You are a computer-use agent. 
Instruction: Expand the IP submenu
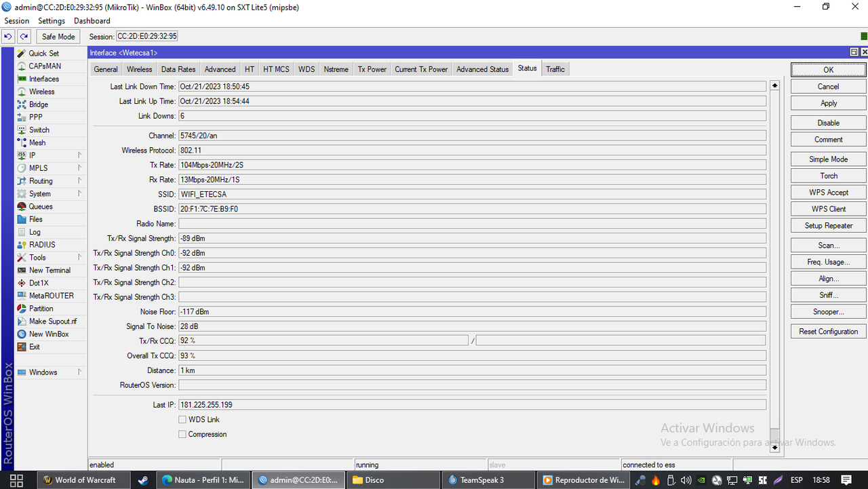pos(31,155)
